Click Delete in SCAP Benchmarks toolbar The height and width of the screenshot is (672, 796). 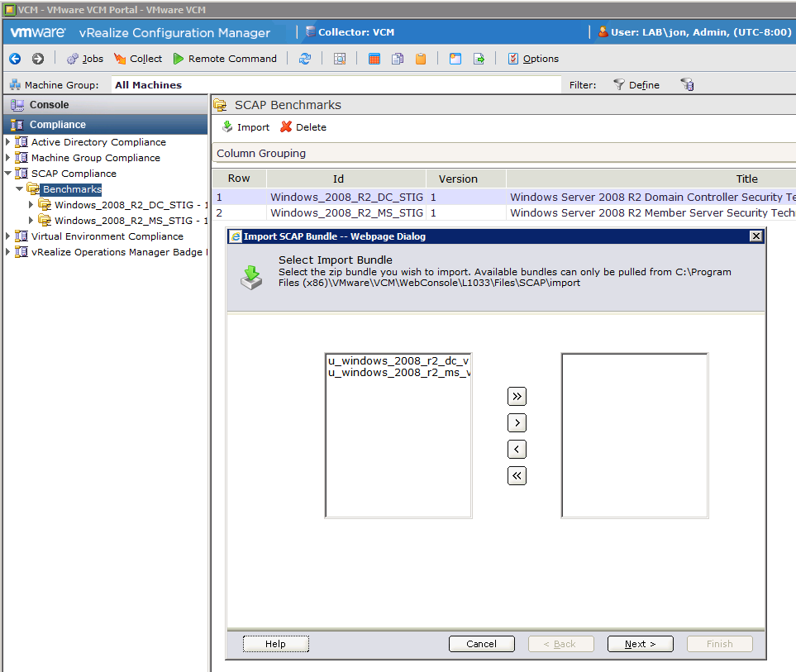click(303, 127)
